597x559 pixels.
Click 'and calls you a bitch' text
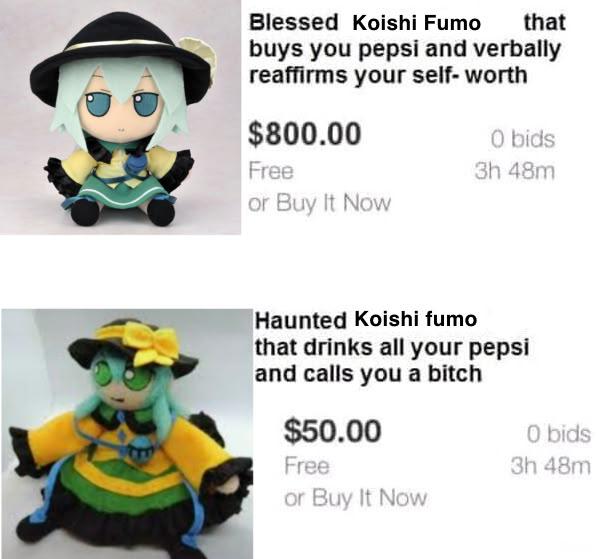pyautogui.click(x=368, y=374)
